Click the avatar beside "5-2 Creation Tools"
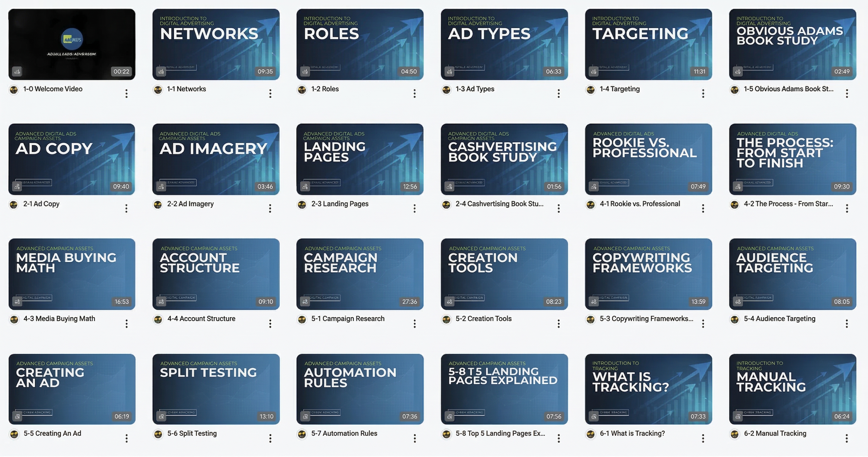868x457 pixels. pos(446,319)
